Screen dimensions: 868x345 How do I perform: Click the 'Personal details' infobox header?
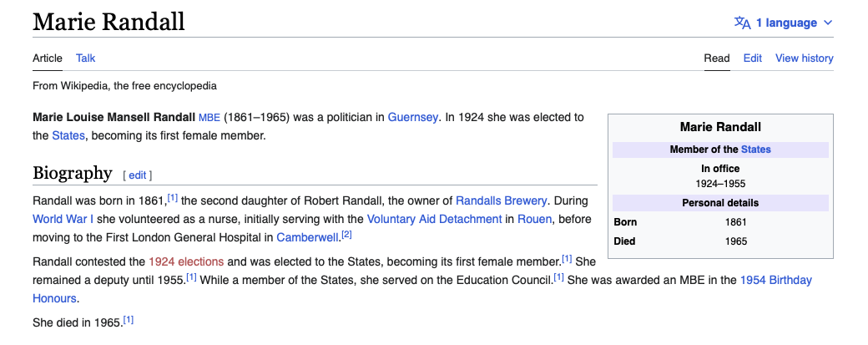click(720, 203)
